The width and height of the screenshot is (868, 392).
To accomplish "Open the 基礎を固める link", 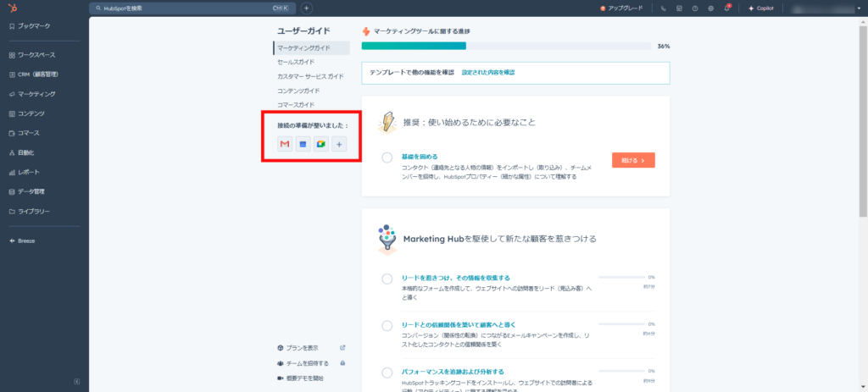I will pyautogui.click(x=420, y=157).
